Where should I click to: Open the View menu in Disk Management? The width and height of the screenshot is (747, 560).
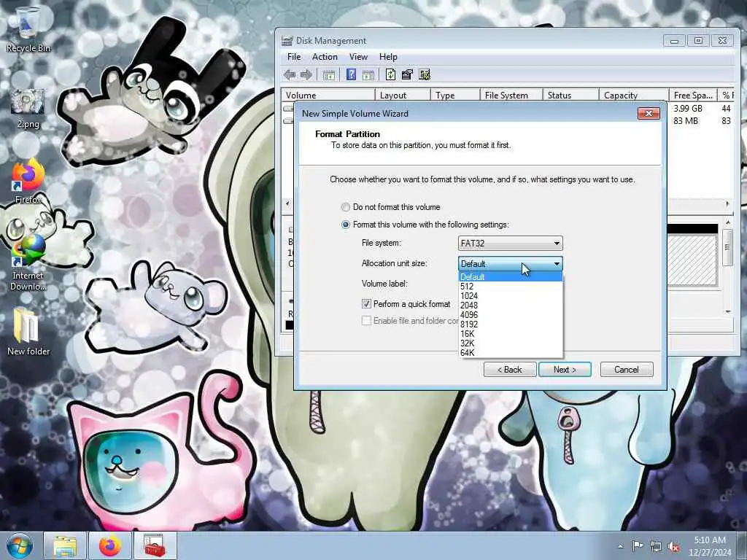coord(358,57)
